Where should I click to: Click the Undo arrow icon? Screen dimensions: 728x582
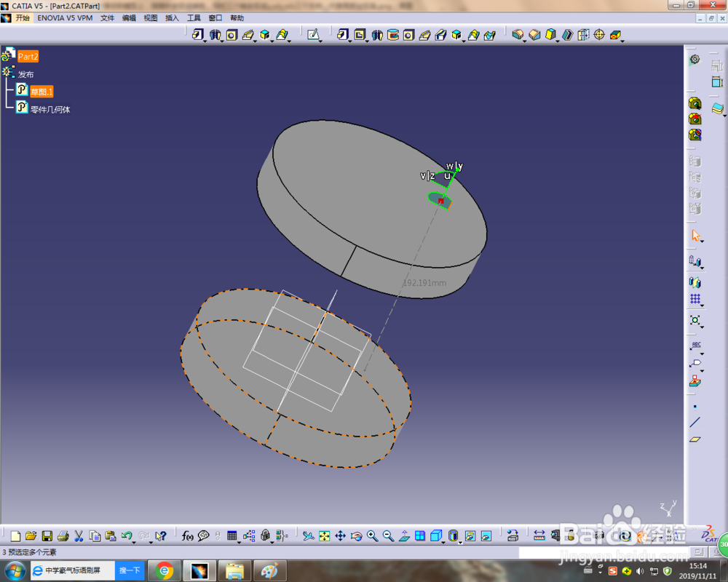[x=126, y=536]
